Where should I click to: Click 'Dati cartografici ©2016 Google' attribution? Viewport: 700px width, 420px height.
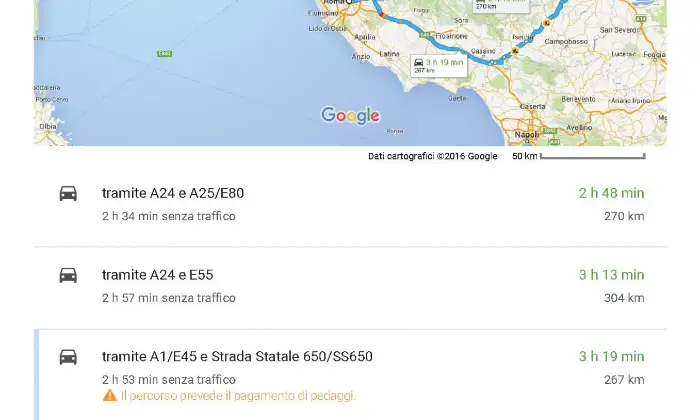(x=432, y=156)
